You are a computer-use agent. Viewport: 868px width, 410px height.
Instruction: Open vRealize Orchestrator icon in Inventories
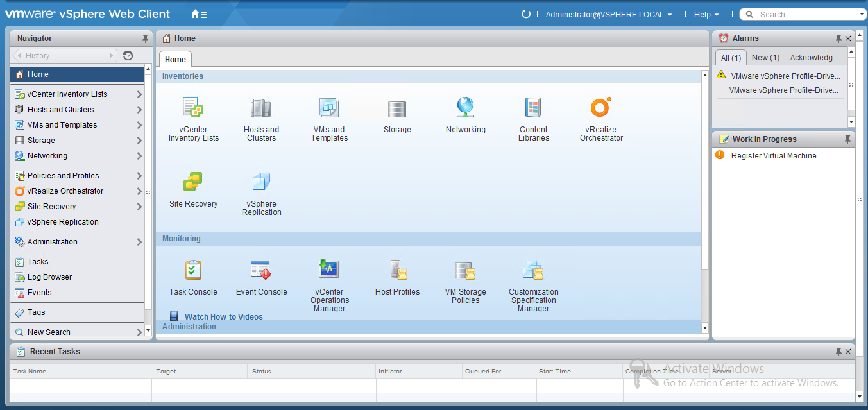point(601,107)
